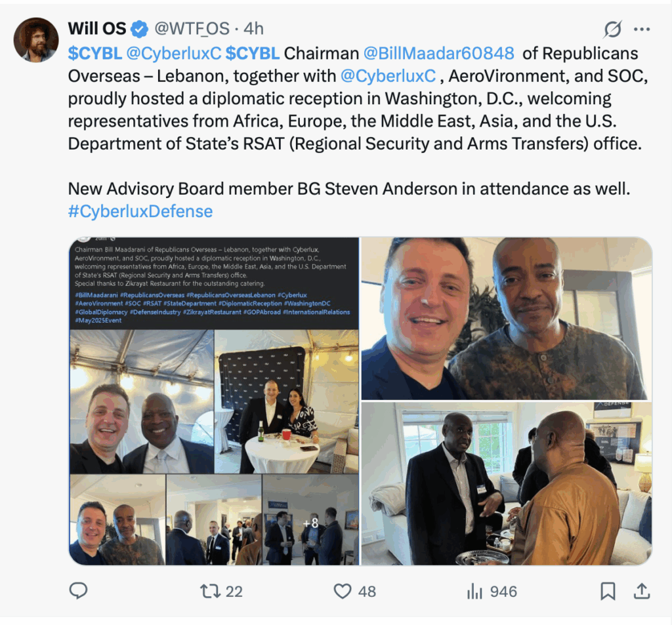672x625 pixels.
Task: Click the reply speech bubble icon
Action: point(79,591)
